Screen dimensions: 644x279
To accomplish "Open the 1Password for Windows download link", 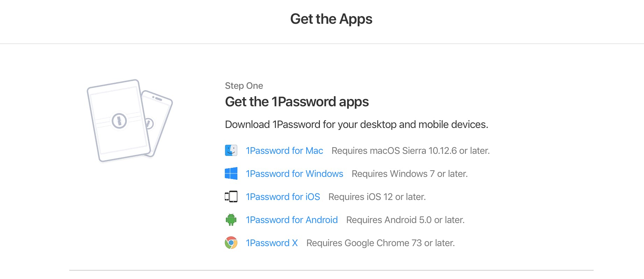I will 294,174.
